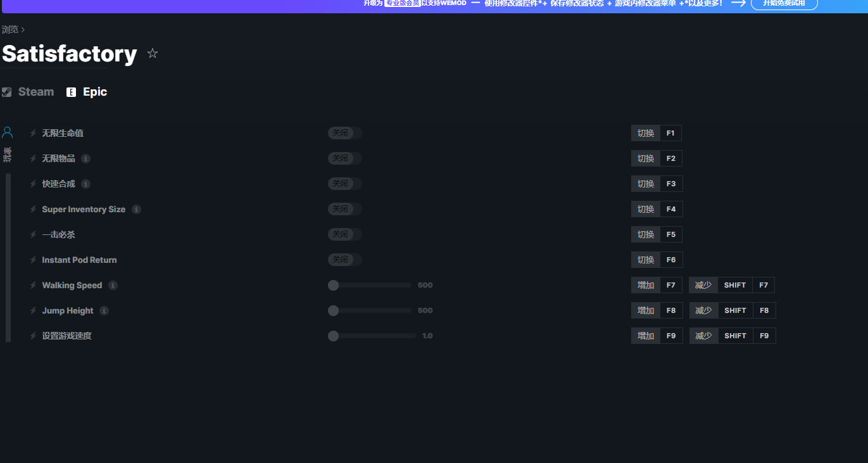The image size is (868, 463).
Task: Click lightning icon beside 设置游戏速度
Action: pyautogui.click(x=34, y=336)
